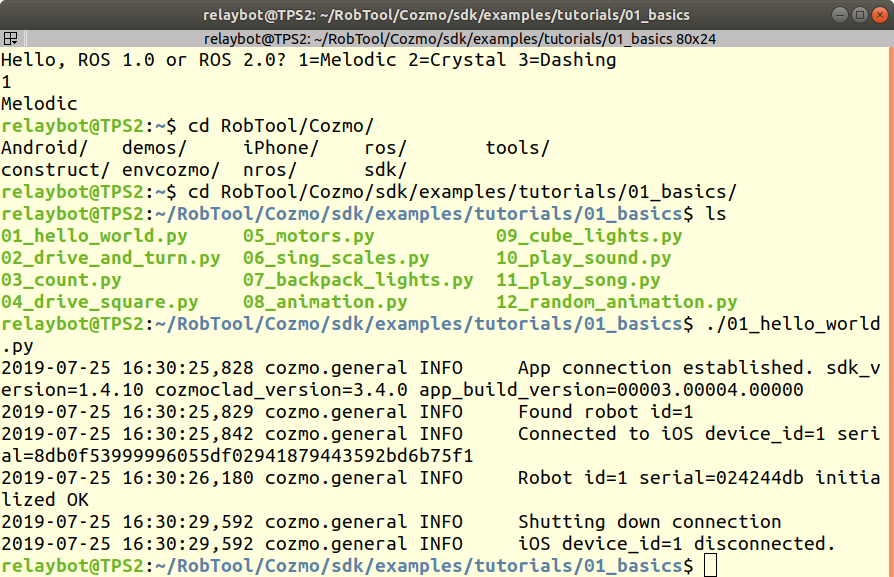Viewport: 894px width, 577px height.
Task: Click the 2=Crystal option text
Action: coord(457,60)
